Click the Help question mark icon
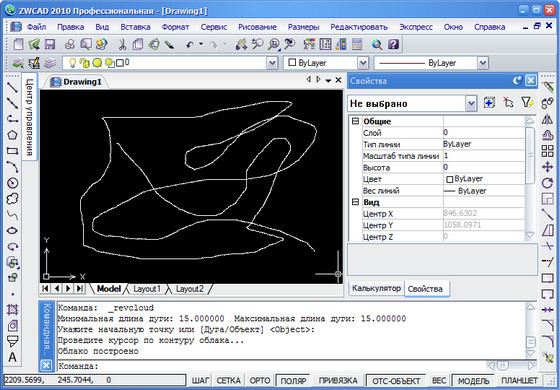 (x=393, y=44)
